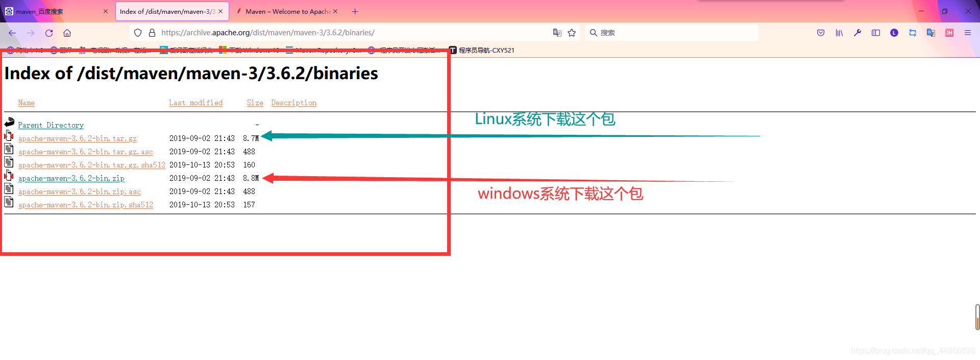Click the size value 157
The height and width of the screenshot is (360, 980).
coord(249,205)
